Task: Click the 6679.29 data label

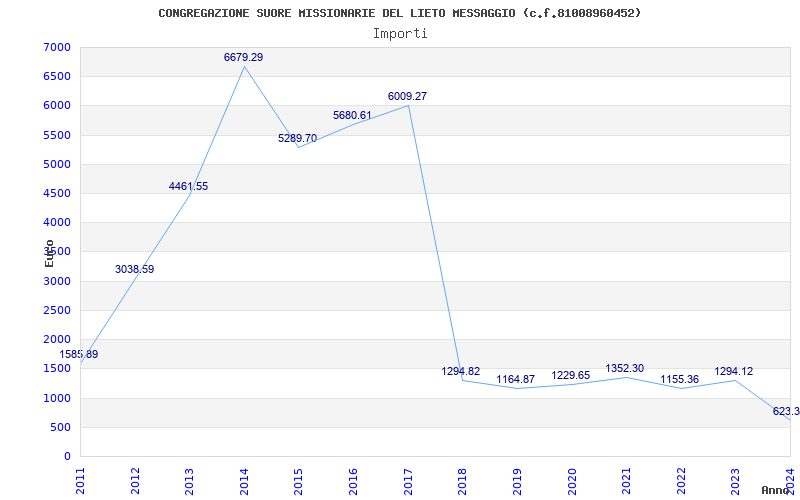Action: [243, 57]
